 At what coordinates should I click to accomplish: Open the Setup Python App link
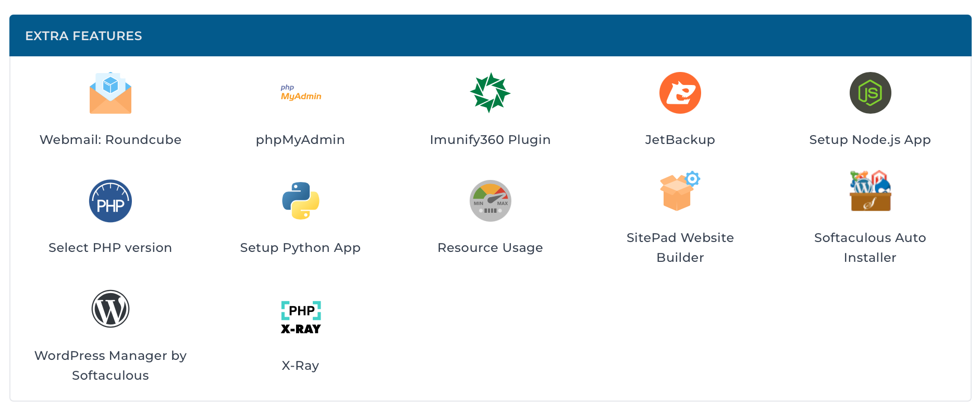tap(300, 248)
